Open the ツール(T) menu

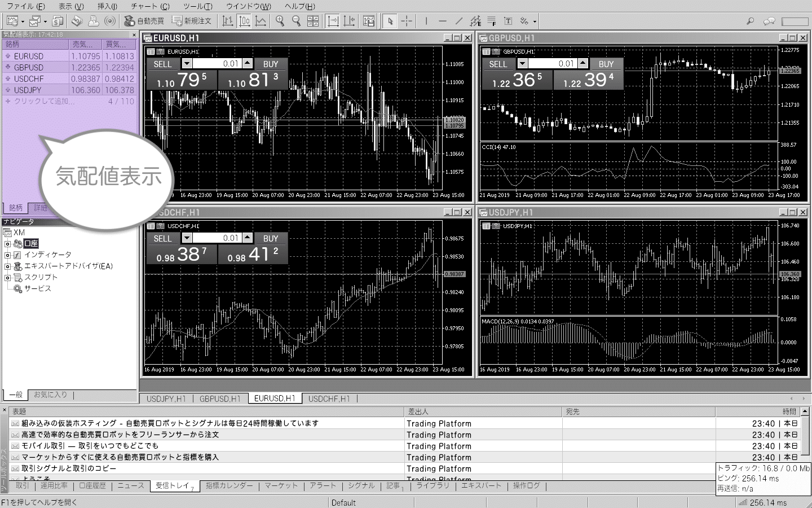198,6
